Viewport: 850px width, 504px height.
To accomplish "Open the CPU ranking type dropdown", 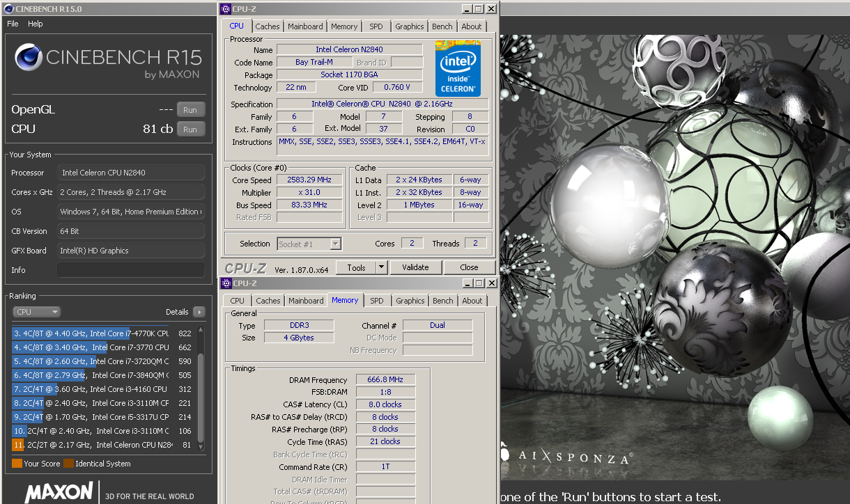I will tap(36, 312).
